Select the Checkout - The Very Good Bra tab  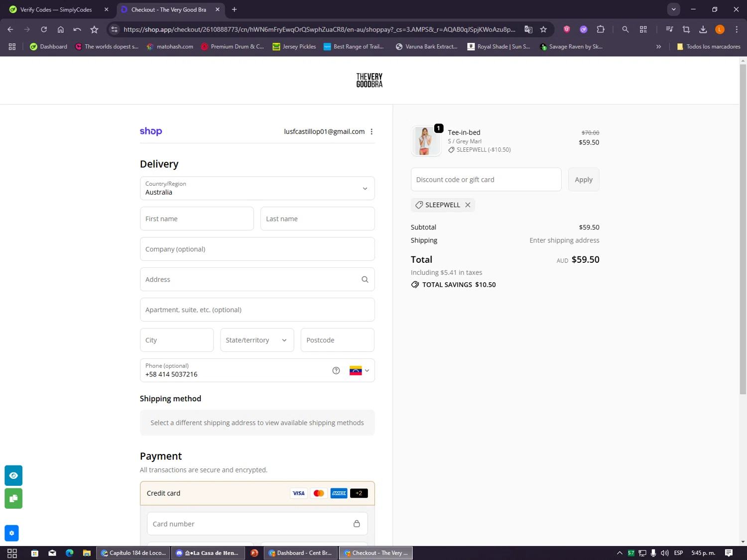point(170,9)
